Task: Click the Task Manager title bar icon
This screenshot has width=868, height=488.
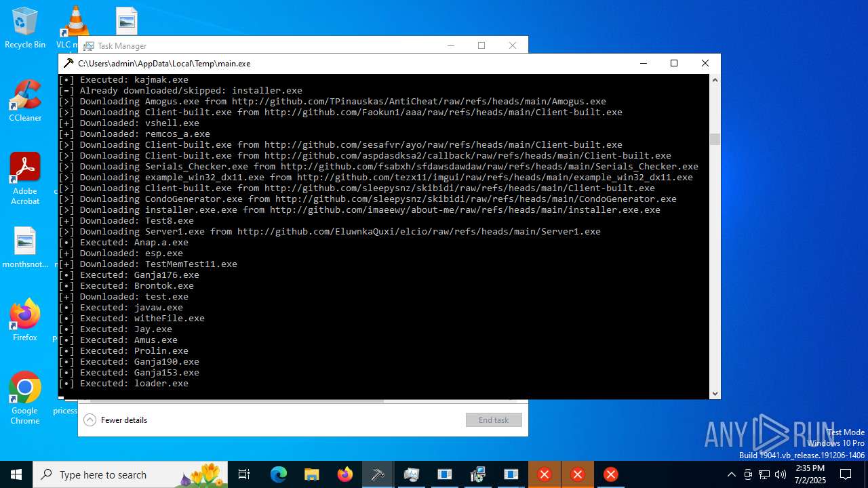Action: (88, 45)
